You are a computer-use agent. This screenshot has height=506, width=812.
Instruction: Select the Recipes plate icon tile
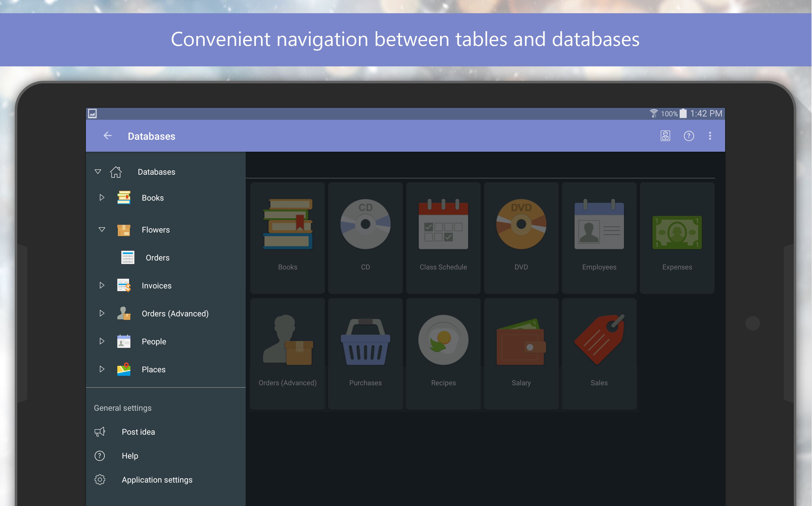pyautogui.click(x=443, y=354)
